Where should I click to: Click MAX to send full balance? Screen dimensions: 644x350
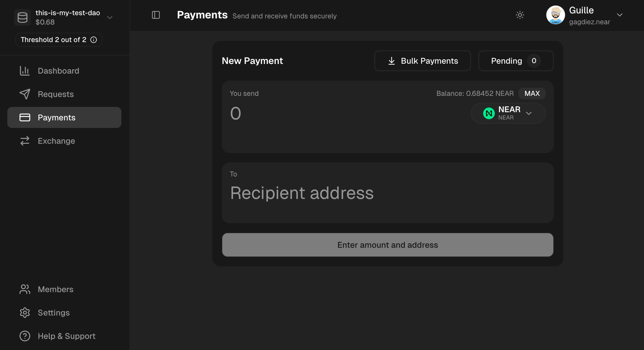click(x=532, y=93)
